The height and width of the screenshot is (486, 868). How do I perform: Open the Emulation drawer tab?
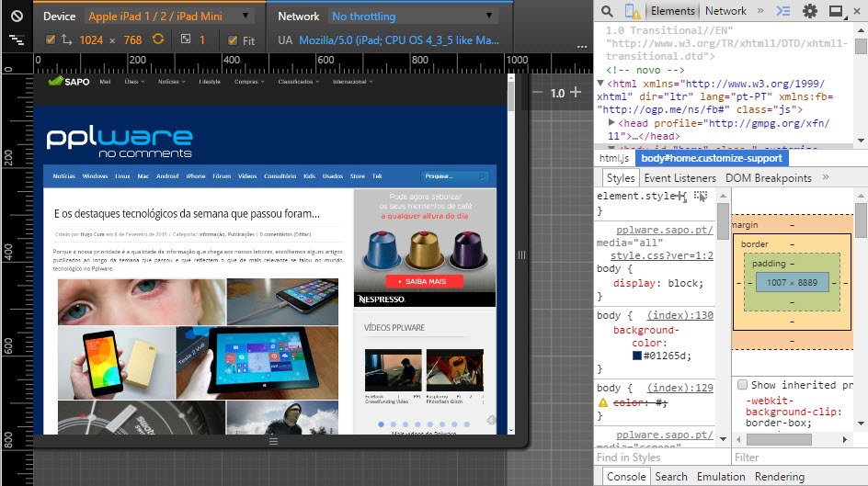point(721,477)
